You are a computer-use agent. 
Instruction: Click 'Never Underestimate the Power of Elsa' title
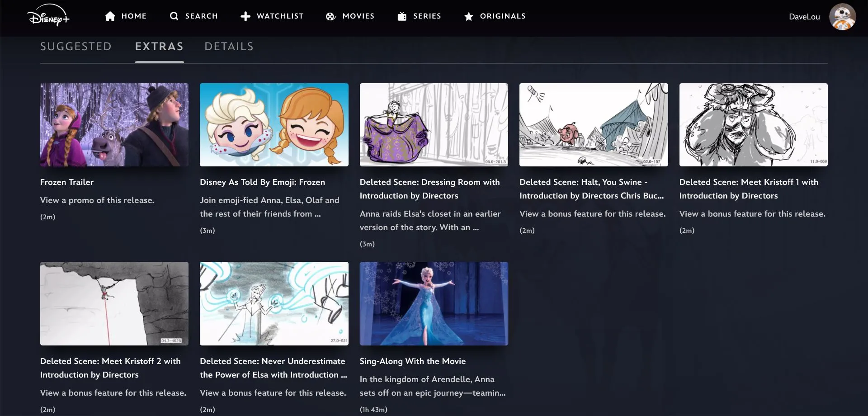coord(274,368)
